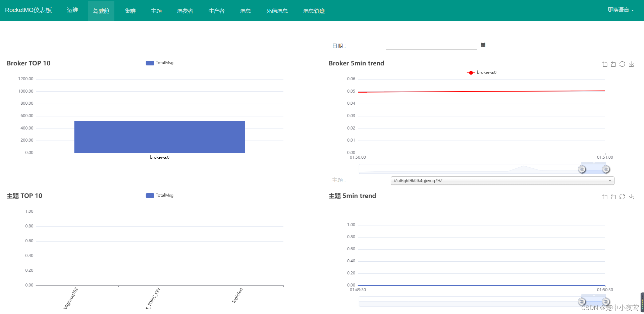This screenshot has width=644, height=314.
Task: Go to 死信消息 page
Action: coord(277,11)
